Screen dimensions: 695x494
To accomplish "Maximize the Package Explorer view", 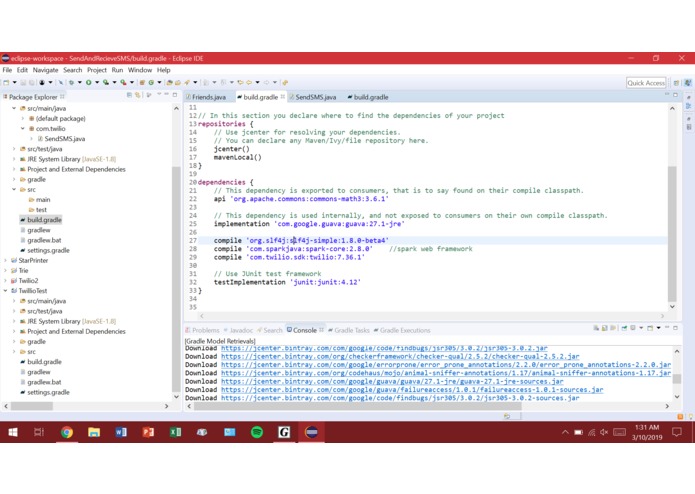I will [175, 95].
